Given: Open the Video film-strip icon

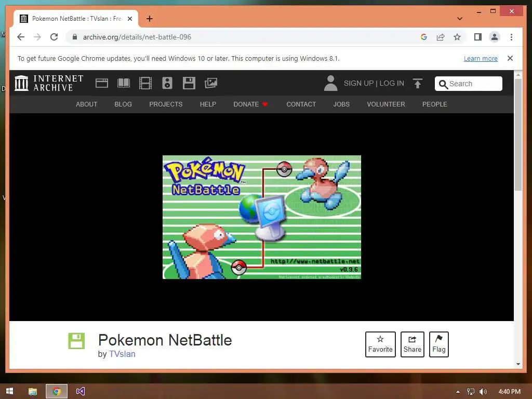Looking at the screenshot, I should coord(145,83).
